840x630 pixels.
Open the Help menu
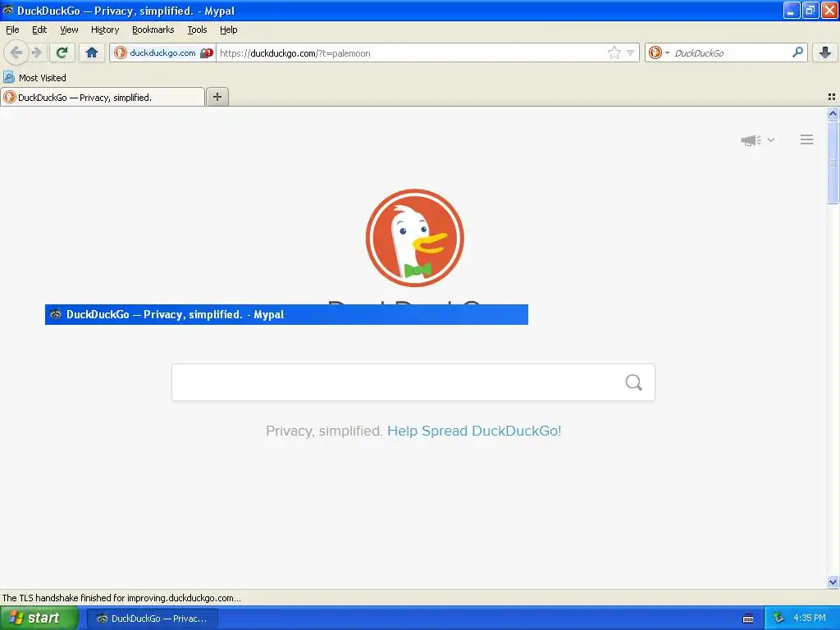229,30
